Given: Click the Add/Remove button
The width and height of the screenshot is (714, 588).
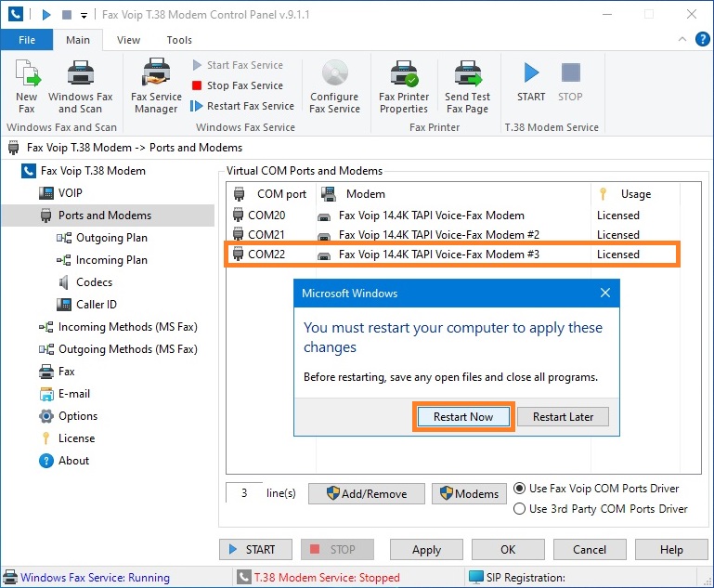Looking at the screenshot, I should pos(367,494).
